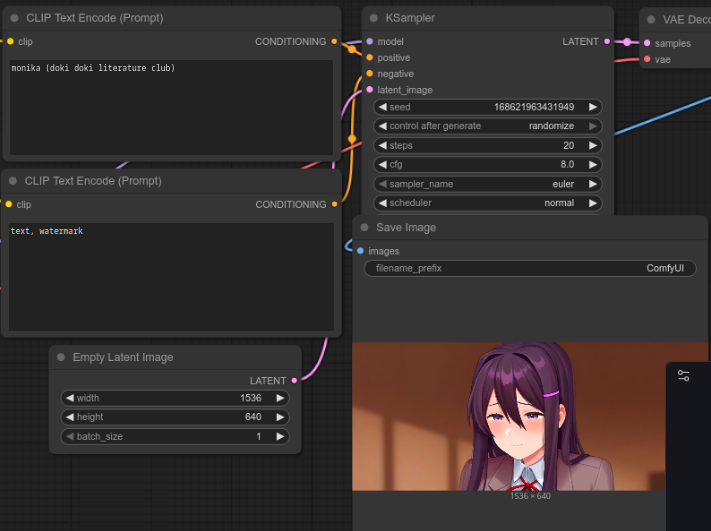Decrease height with left arrow
The image size is (711, 531).
pos(70,417)
